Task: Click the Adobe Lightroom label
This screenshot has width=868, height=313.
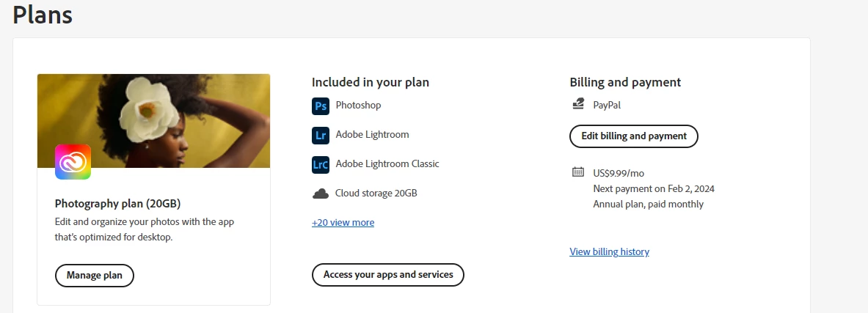Action: tap(372, 134)
